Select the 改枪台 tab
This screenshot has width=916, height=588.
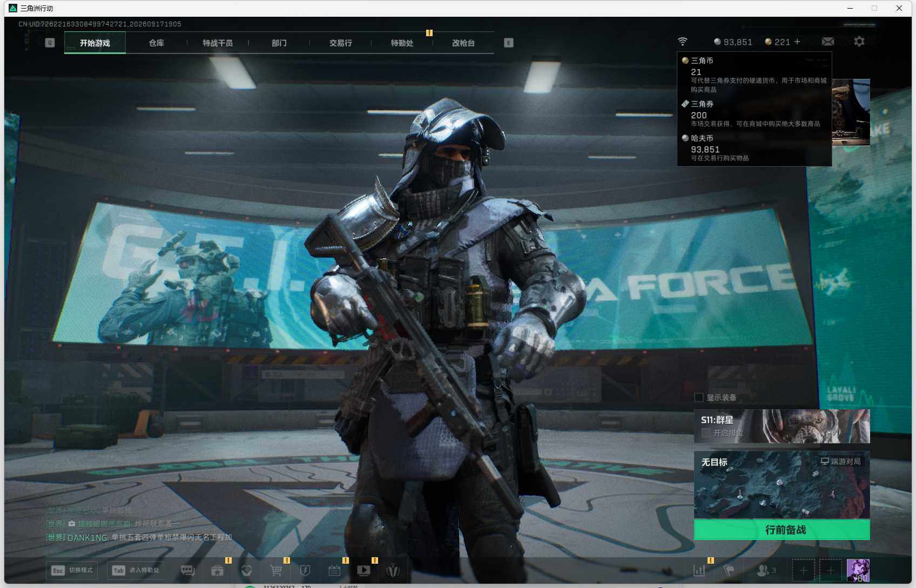click(463, 43)
